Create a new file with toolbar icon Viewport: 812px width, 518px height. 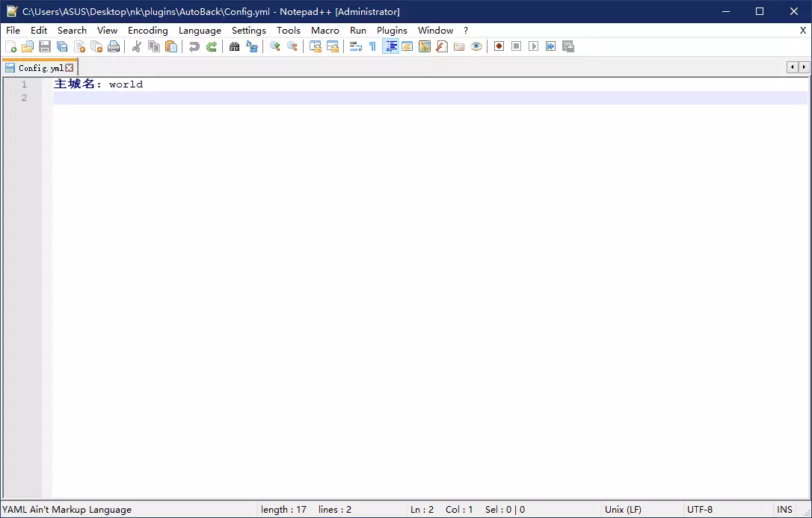(11, 46)
